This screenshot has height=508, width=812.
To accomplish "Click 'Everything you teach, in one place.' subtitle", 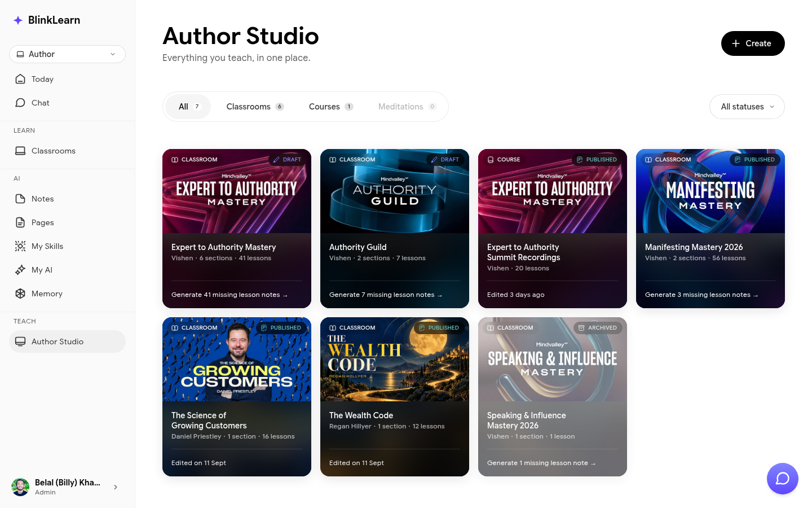I will (236, 58).
